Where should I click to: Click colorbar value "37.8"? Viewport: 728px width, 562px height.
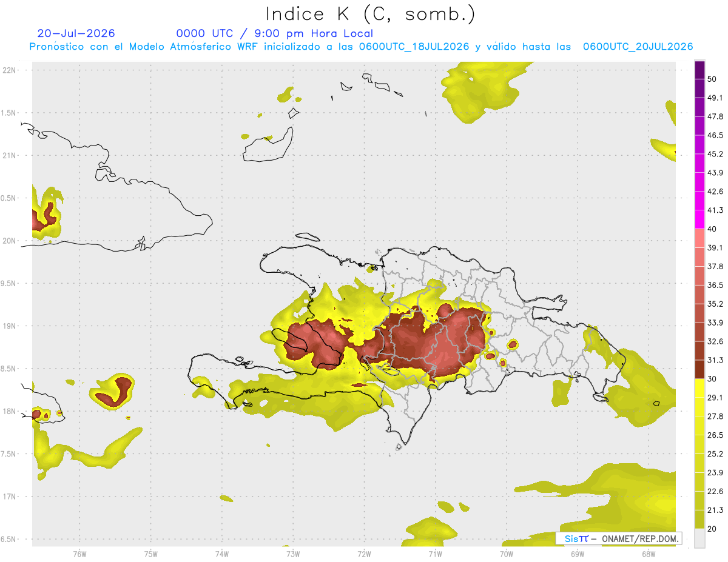715,266
